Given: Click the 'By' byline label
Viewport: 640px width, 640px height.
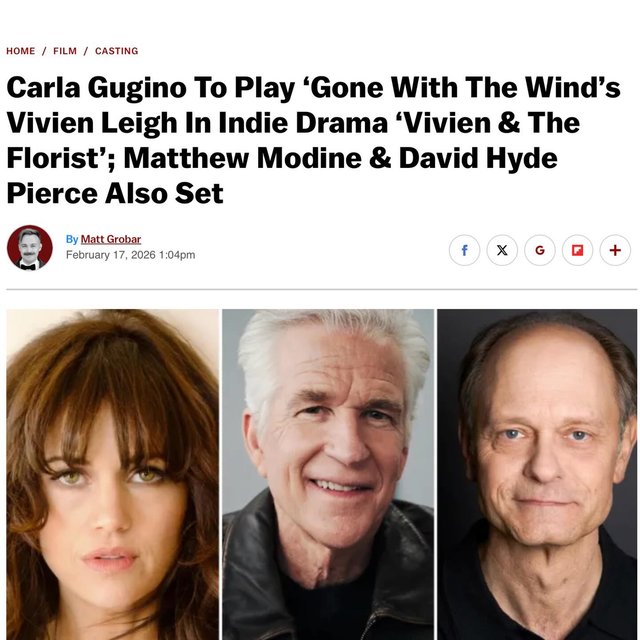Looking at the screenshot, I should 72,239.
